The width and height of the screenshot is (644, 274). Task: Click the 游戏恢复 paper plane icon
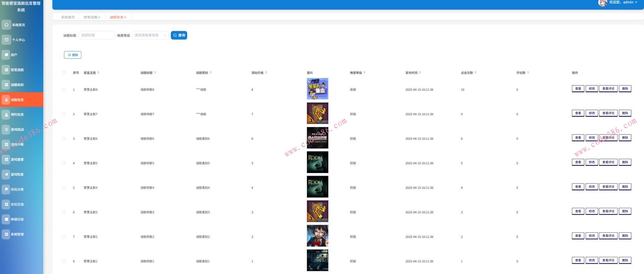(x=6, y=174)
